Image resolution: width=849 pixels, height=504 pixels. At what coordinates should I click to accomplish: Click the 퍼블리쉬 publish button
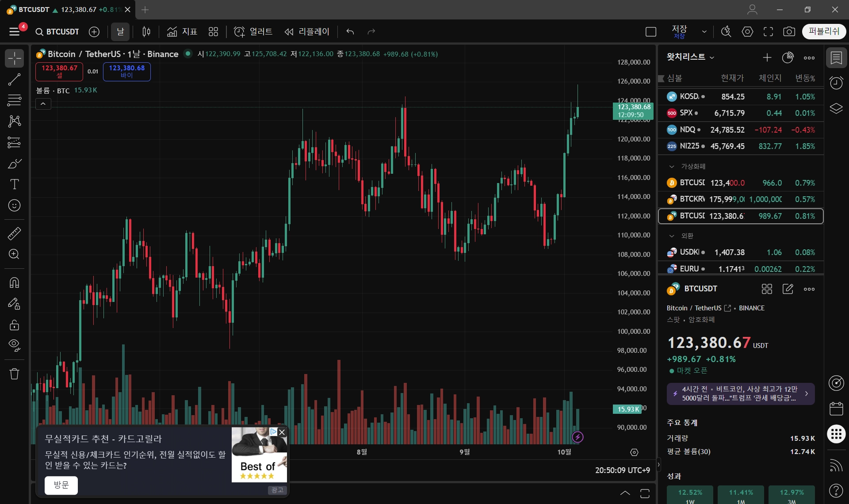(823, 31)
